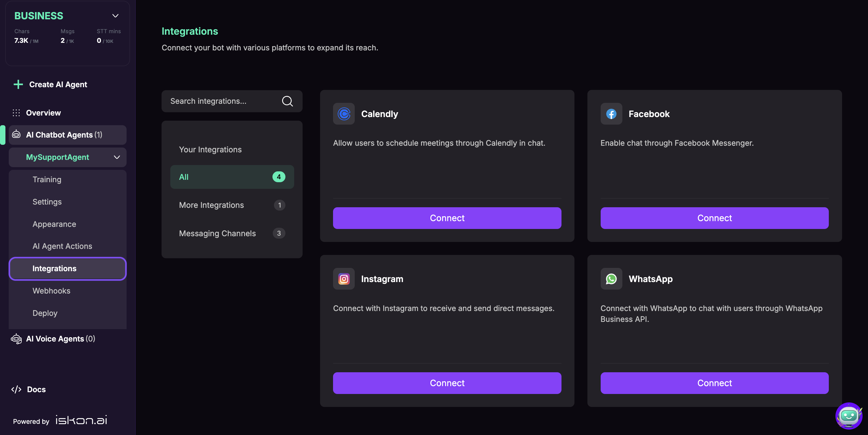
Task: Click the search magnifier icon
Action: 287,101
